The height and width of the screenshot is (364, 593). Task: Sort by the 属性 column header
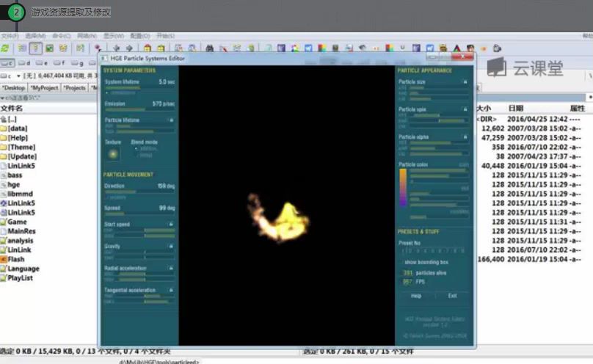click(x=577, y=109)
